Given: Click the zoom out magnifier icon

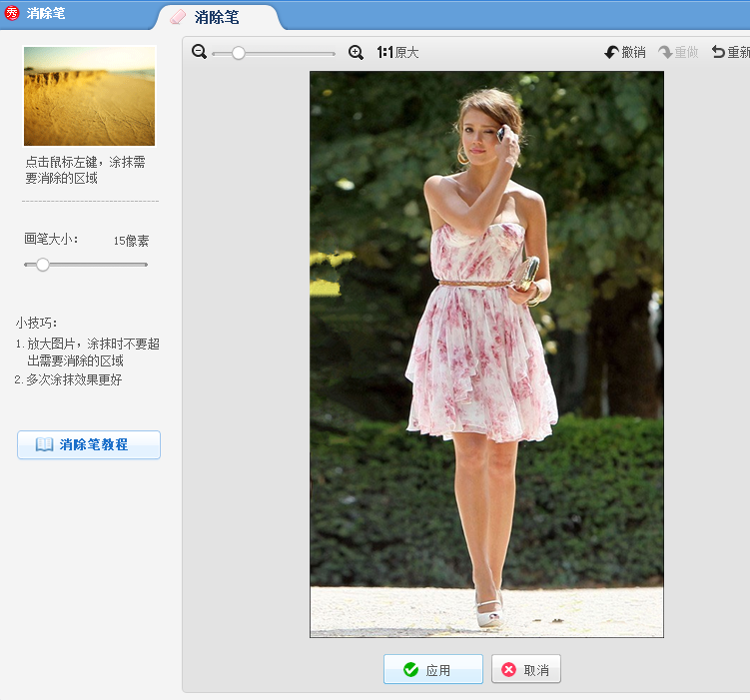Looking at the screenshot, I should 199,52.
